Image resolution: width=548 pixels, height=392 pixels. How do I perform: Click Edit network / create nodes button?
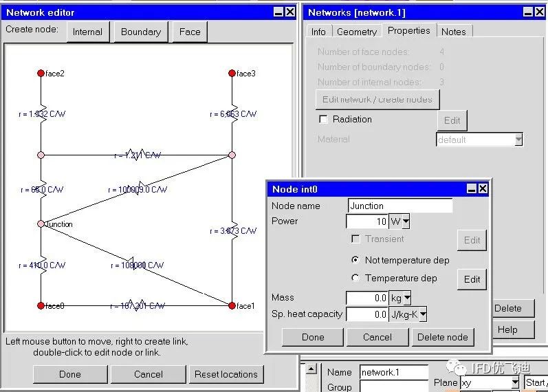pyautogui.click(x=377, y=100)
